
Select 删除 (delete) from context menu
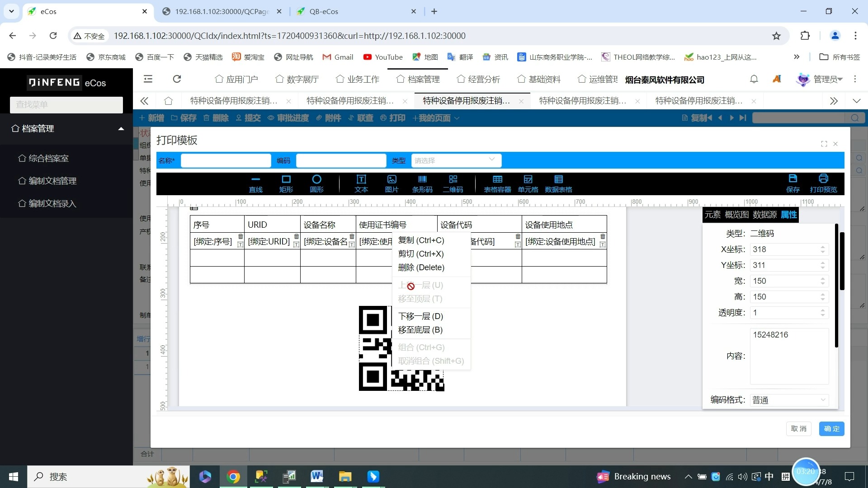(421, 267)
